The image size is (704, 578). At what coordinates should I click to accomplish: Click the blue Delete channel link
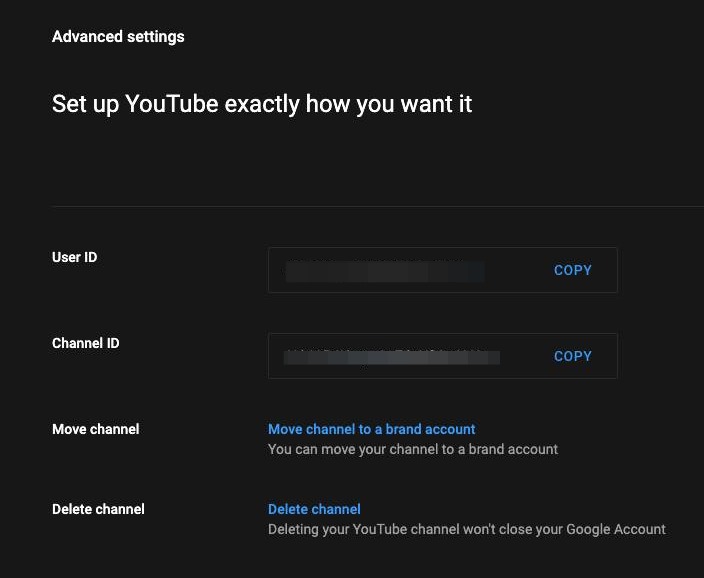314,509
